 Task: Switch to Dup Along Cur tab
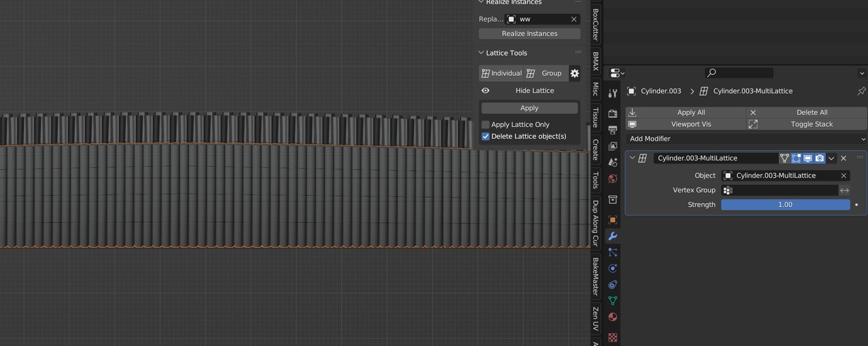coord(596,223)
